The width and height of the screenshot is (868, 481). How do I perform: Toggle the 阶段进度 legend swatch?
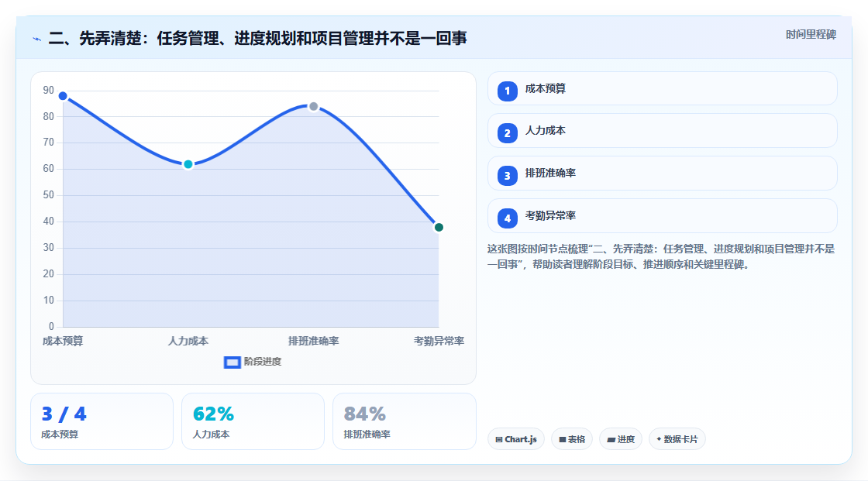coord(232,362)
